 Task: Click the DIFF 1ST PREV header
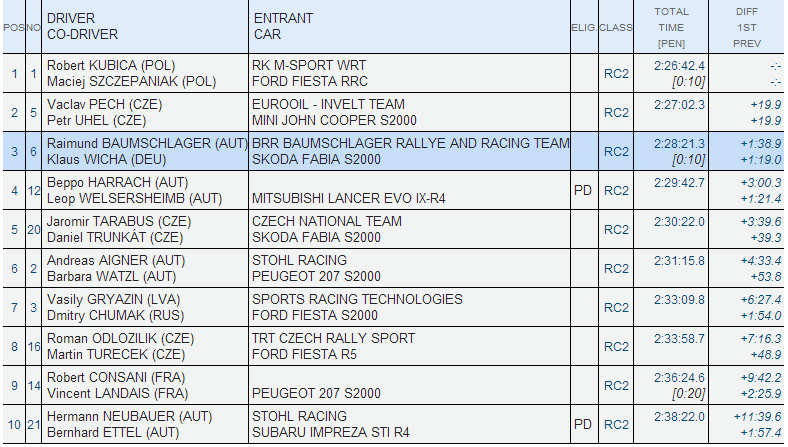click(x=746, y=27)
